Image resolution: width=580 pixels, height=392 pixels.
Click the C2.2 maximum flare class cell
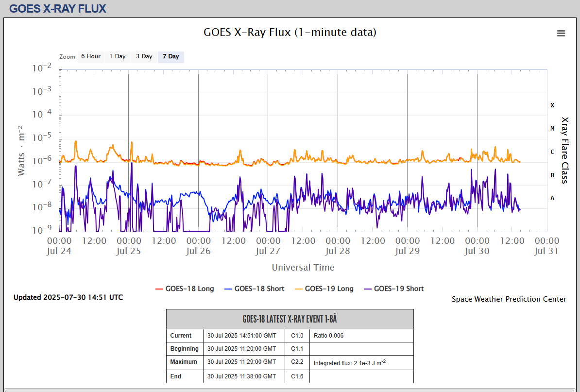(x=297, y=362)
